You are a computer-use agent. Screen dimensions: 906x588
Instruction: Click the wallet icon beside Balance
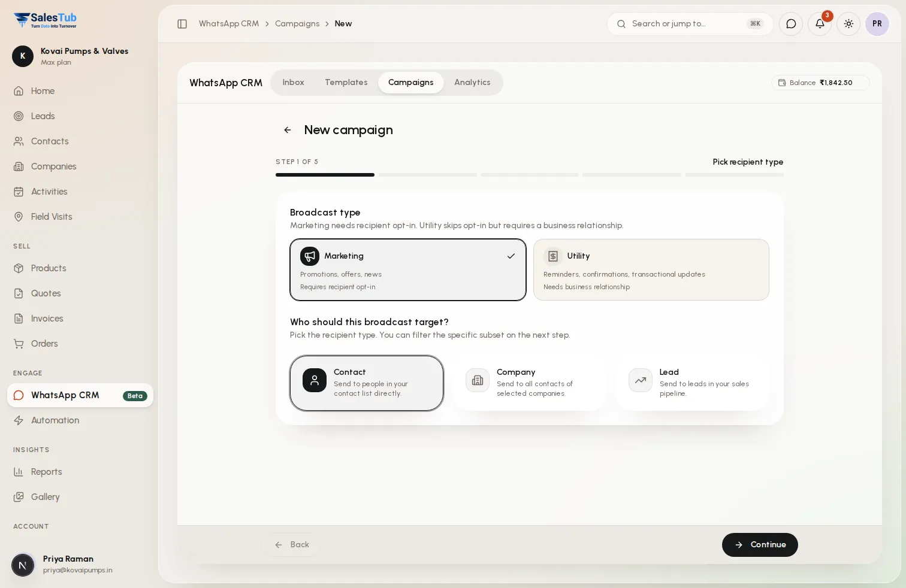tap(782, 83)
